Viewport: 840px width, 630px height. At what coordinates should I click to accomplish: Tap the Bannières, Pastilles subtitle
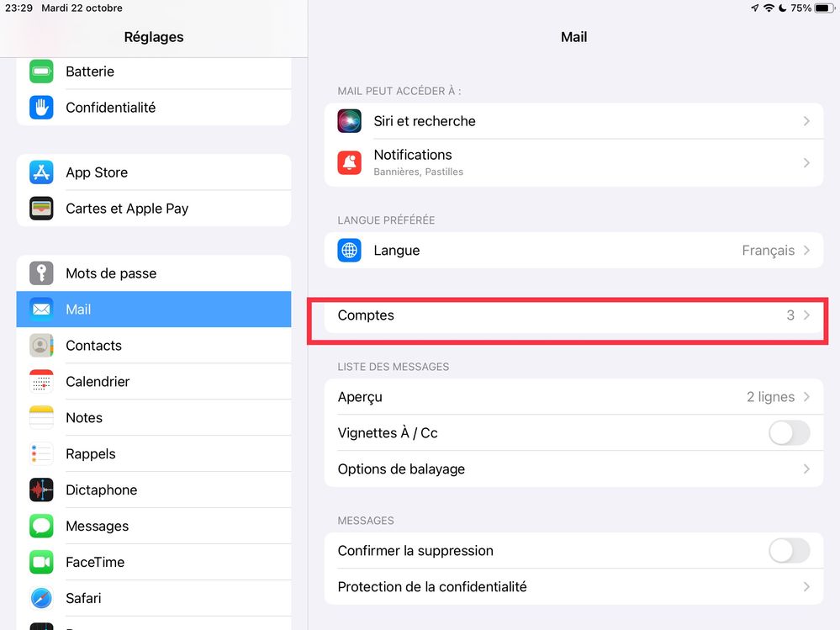click(419, 172)
